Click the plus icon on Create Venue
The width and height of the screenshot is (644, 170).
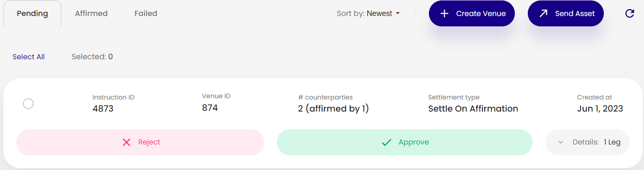[x=444, y=13]
